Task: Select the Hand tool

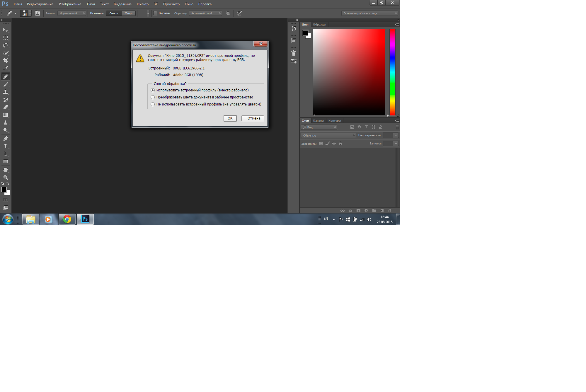Action: point(6,170)
